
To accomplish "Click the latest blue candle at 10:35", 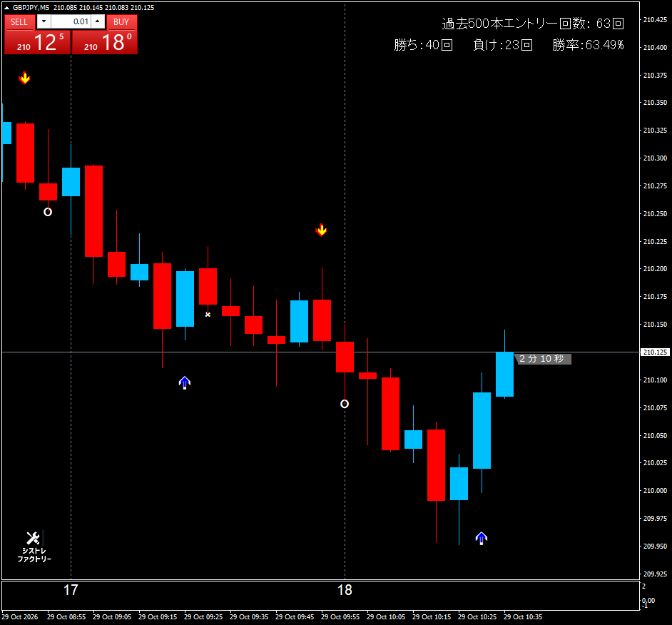I will 504,375.
